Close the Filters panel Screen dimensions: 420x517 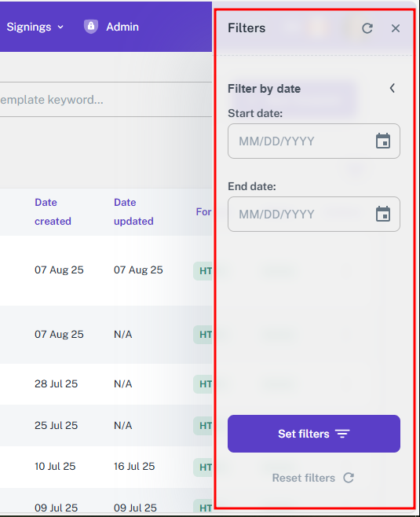[x=396, y=28]
